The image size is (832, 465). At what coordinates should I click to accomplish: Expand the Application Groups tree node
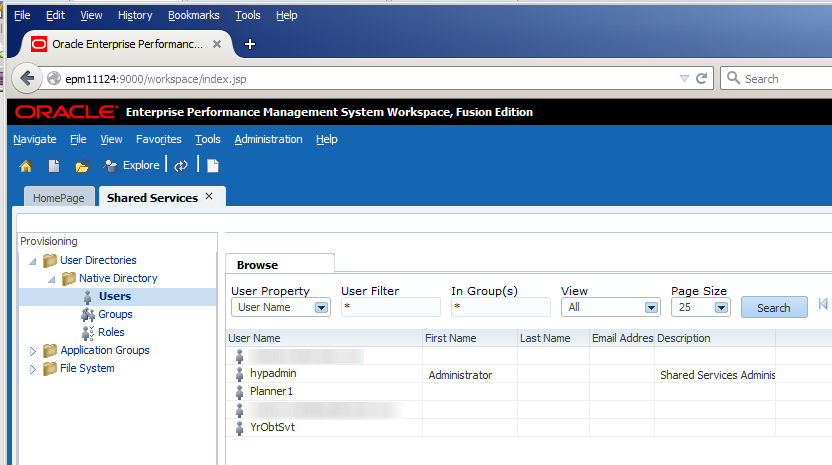click(x=33, y=351)
